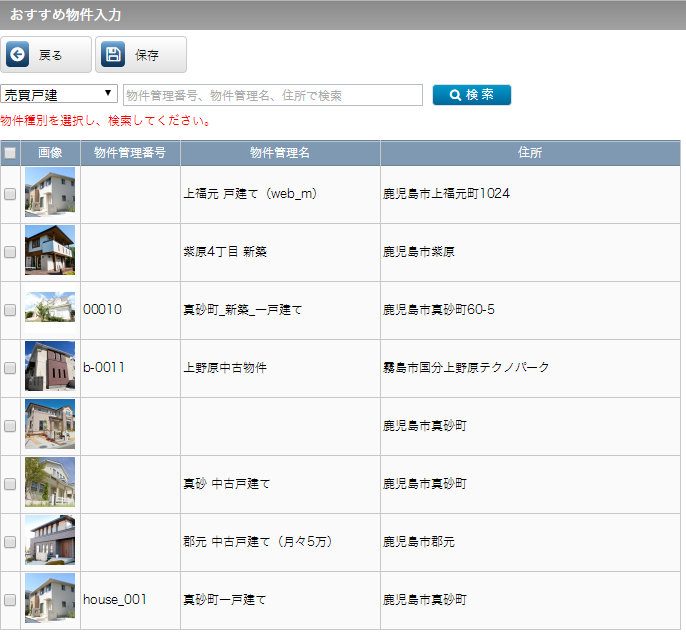Open thumbnail of 真砂 中古戸建て property
Viewport: 686px width, 634px height.
(50, 482)
